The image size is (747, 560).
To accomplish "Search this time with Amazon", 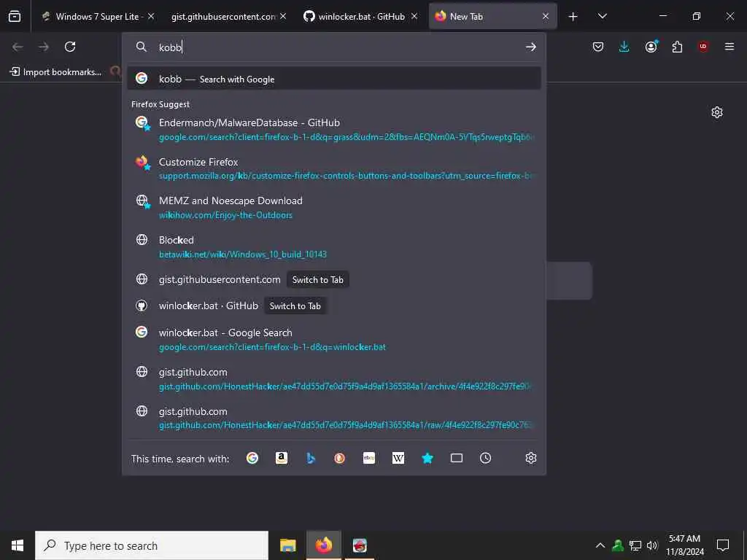I will [282, 458].
